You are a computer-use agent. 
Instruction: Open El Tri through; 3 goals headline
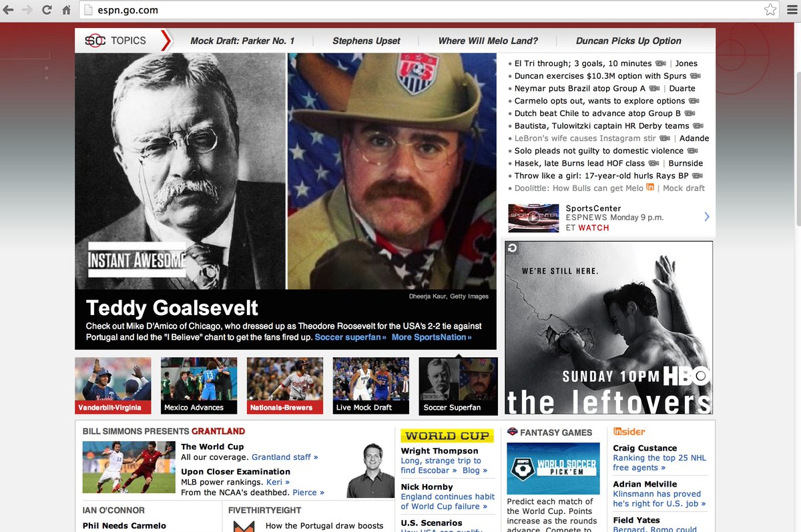583,63
